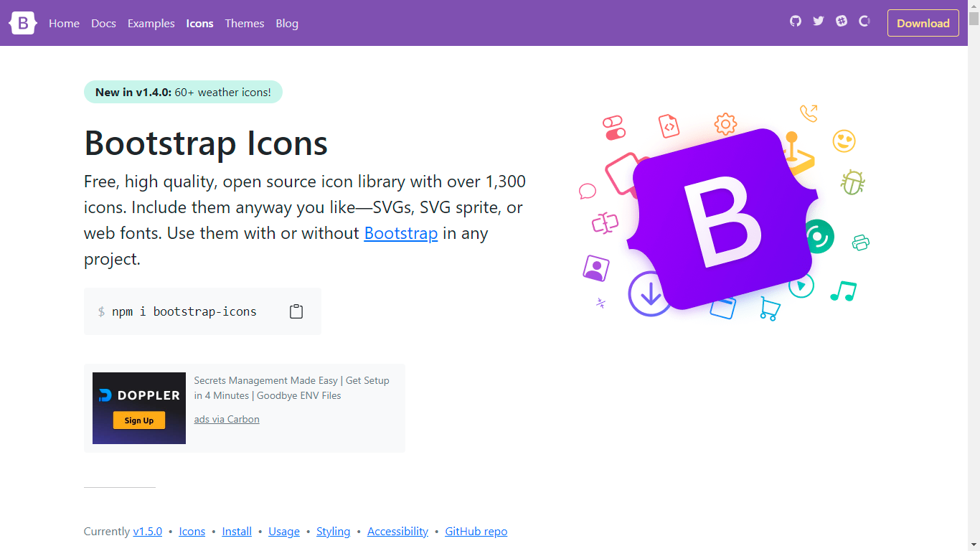This screenshot has width=980, height=551.
Task: Click the Doppler ad image
Action: pyautogui.click(x=139, y=408)
